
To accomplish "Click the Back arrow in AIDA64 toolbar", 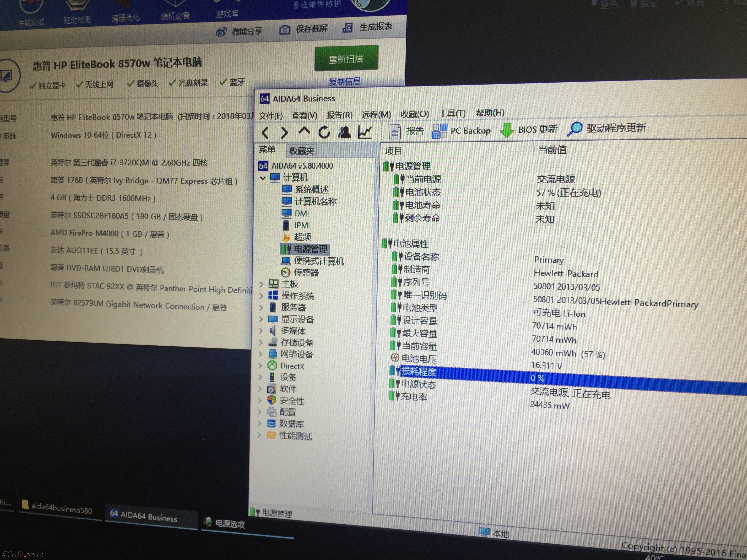I will tap(265, 133).
